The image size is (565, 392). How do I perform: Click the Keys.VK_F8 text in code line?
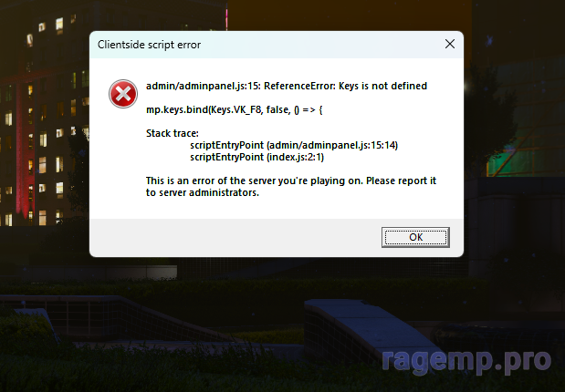click(x=236, y=109)
